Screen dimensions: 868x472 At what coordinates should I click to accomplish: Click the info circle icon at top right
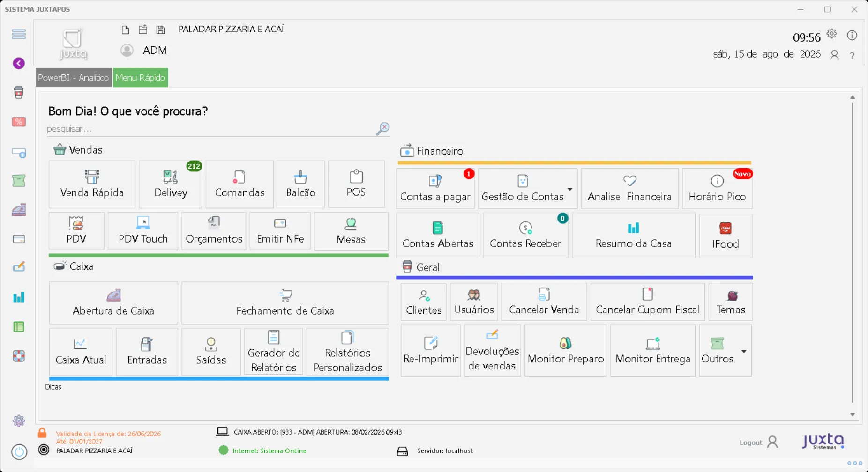tap(852, 35)
